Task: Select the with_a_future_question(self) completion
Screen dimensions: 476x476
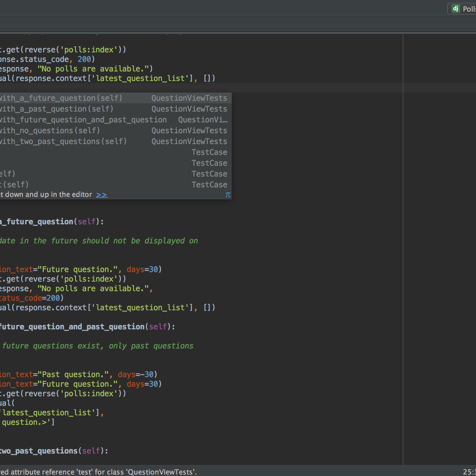Action: [116, 98]
